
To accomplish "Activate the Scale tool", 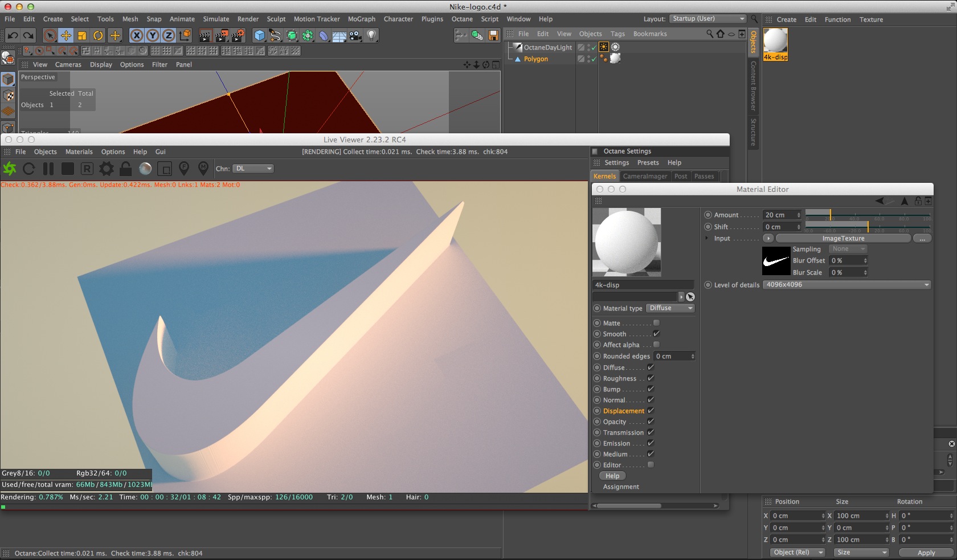I will pos(82,35).
